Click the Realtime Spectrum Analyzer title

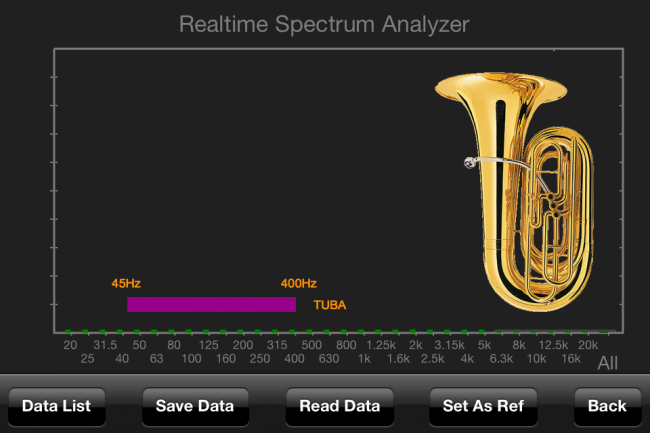[x=324, y=23]
